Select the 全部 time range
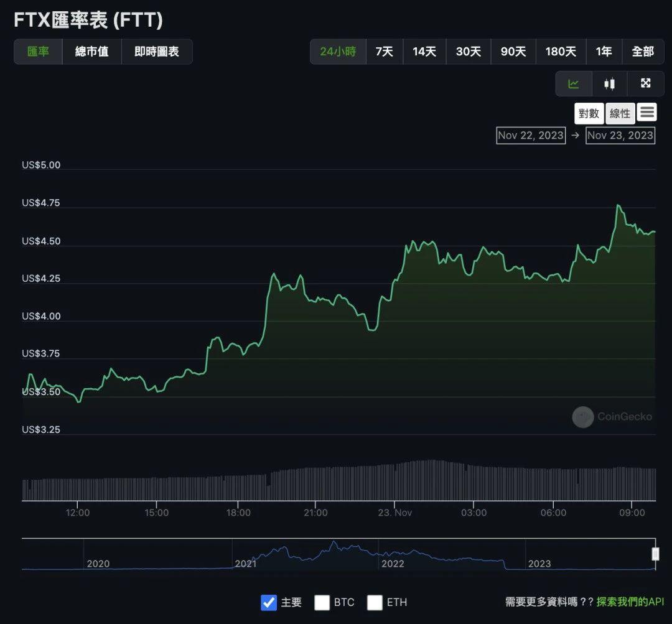This screenshot has height=624, width=672. 643,52
